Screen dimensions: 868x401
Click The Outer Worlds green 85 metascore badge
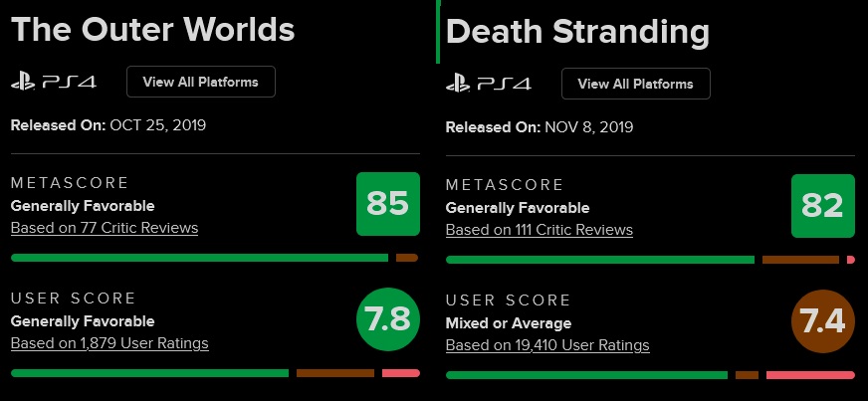coord(388,204)
